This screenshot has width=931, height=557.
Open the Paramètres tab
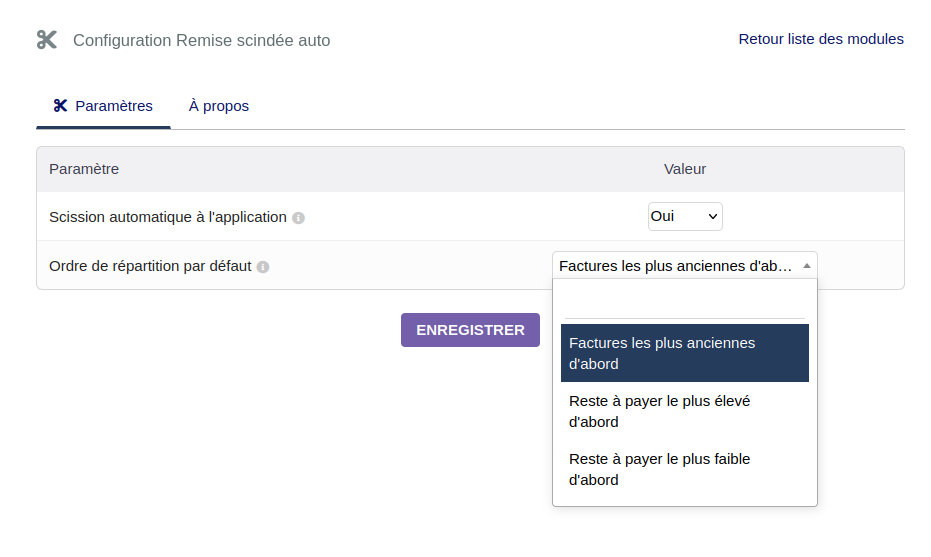click(x=103, y=106)
